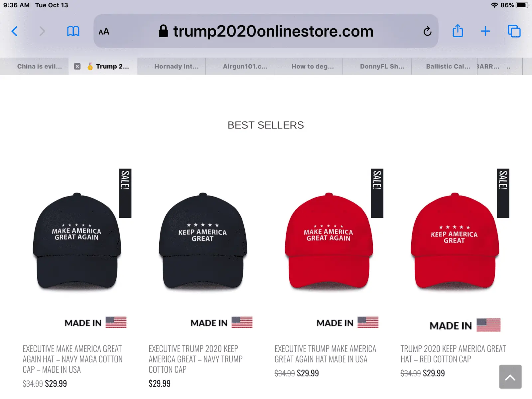Open the bookmarks book icon
532x399 pixels.
coord(73,31)
